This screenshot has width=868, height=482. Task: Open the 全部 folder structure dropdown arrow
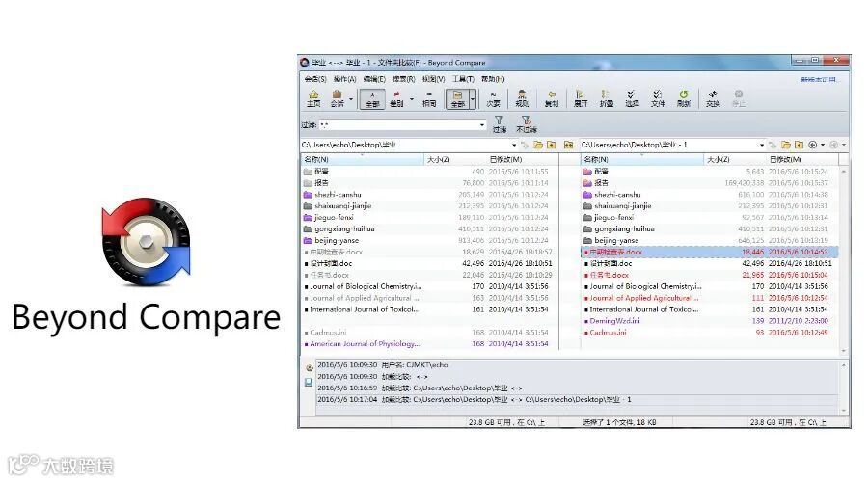coord(473,99)
